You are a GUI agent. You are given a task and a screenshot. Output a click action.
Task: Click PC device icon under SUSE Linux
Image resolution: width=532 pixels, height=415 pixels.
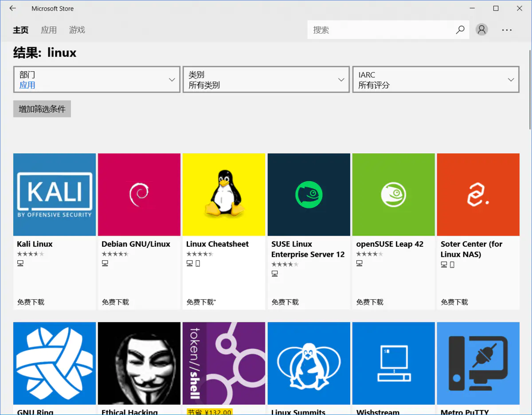click(275, 274)
